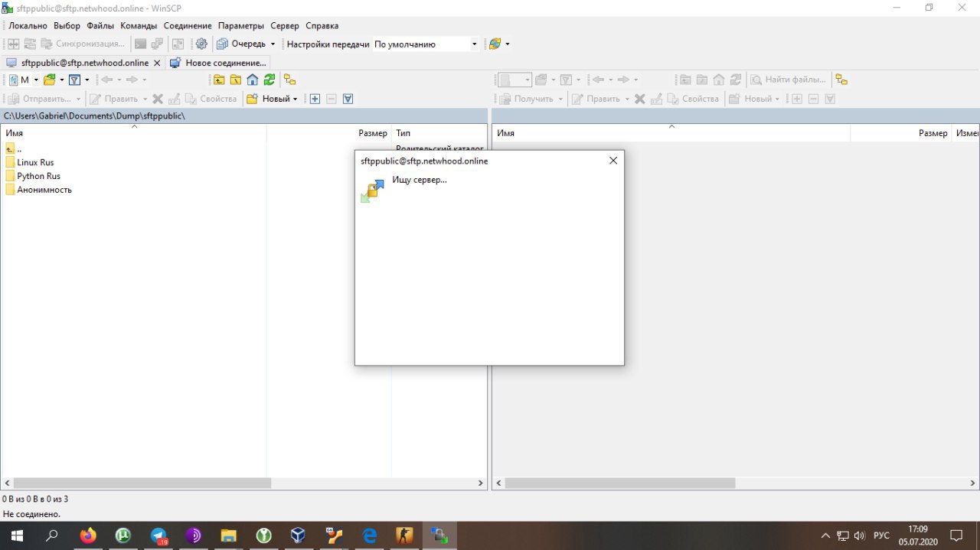Click the local rename icon
Viewport: 980px width, 550px height.
coord(175,99)
